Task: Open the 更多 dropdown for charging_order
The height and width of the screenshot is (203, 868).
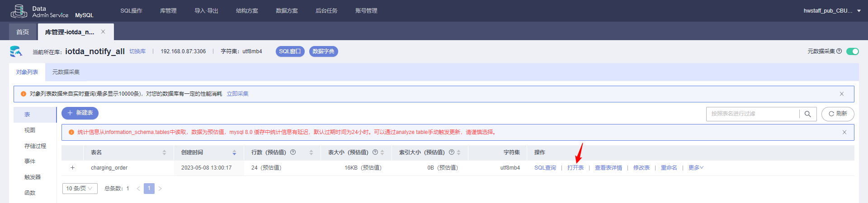Action: (x=696, y=168)
